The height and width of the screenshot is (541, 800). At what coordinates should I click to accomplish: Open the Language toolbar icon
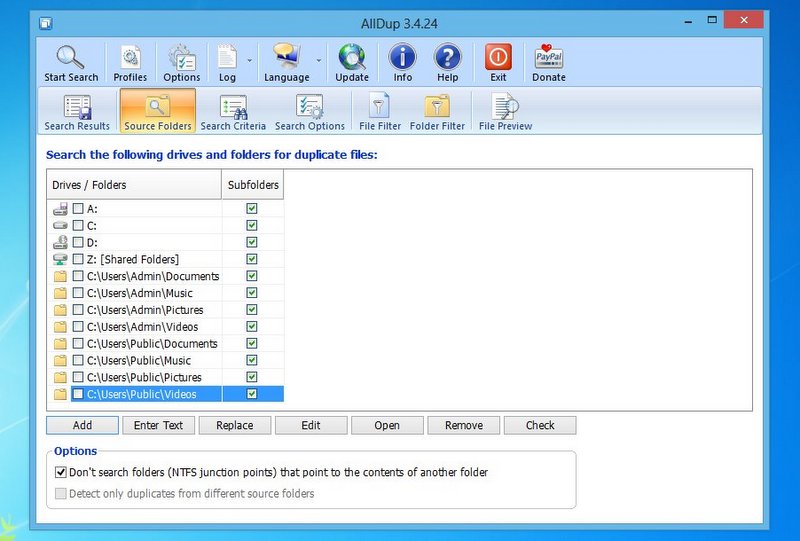pyautogui.click(x=286, y=57)
